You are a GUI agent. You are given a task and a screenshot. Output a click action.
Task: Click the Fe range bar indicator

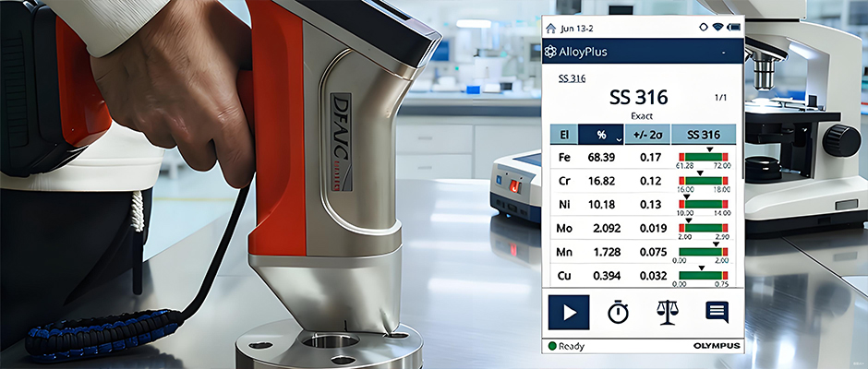[704, 157]
